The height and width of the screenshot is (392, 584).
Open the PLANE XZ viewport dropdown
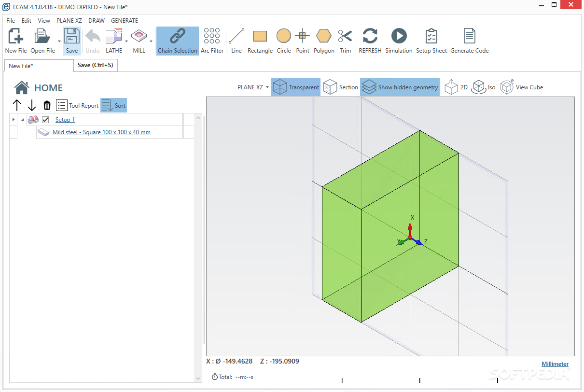253,87
